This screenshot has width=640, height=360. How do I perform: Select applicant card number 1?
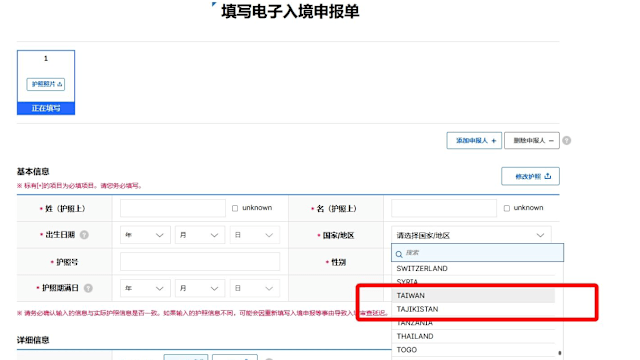(x=46, y=82)
